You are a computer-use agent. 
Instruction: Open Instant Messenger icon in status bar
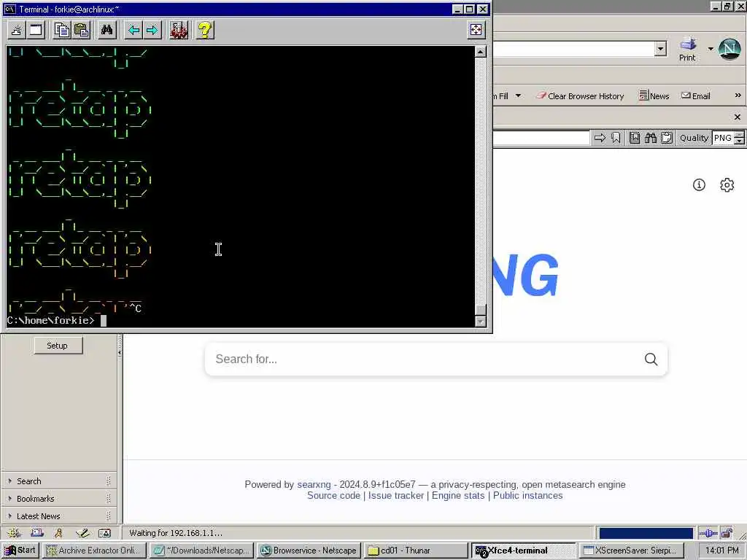[58, 533]
